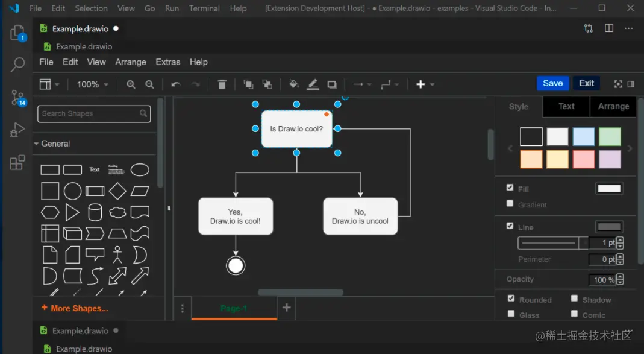Click the zoom in magnifier icon

click(131, 84)
